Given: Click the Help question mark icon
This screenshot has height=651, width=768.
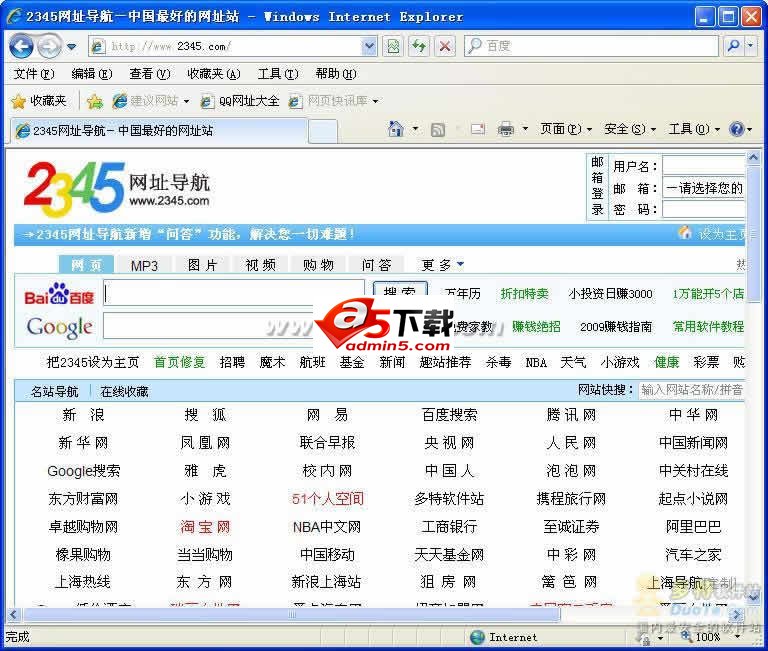Looking at the screenshot, I should pos(736,129).
